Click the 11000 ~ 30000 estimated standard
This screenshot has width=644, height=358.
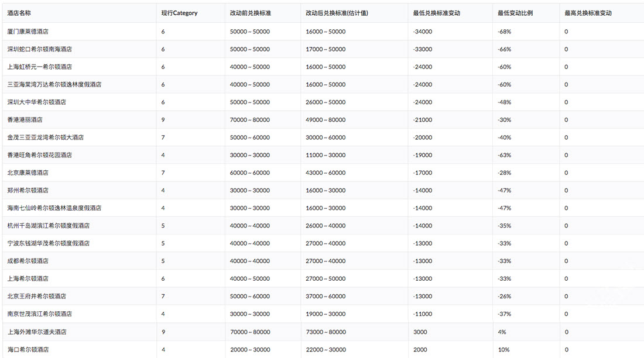coord(326,155)
